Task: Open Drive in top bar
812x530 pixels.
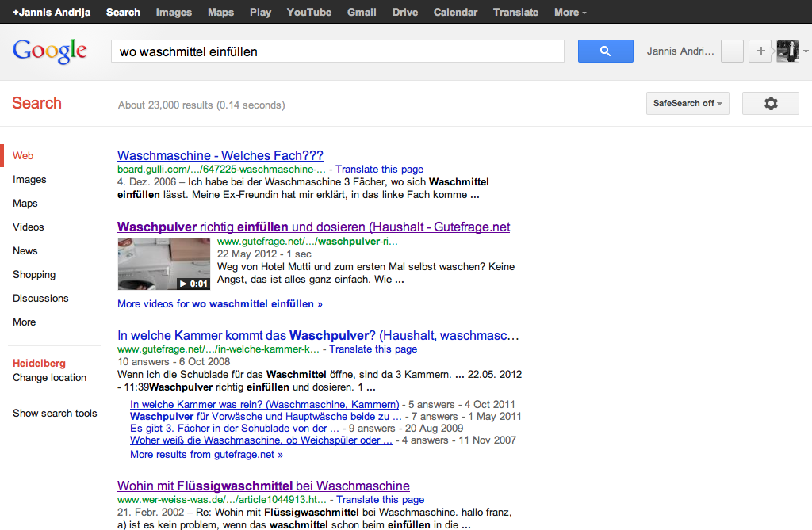Action: (x=405, y=12)
